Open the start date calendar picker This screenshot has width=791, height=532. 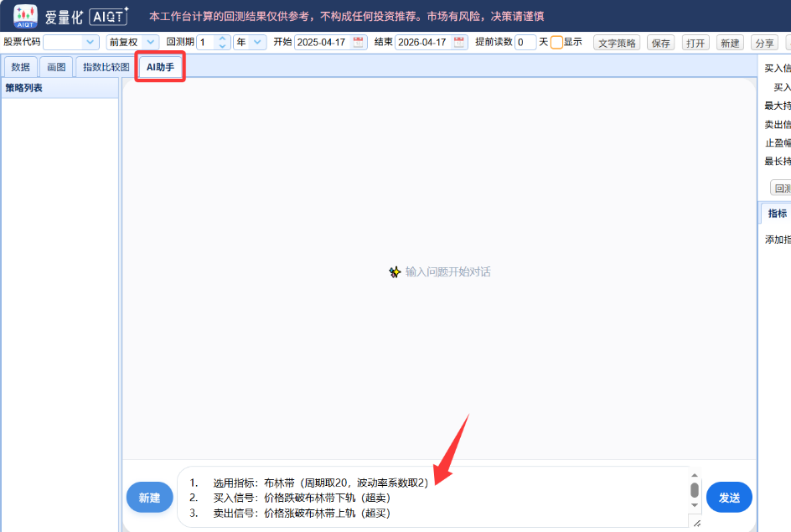point(358,43)
